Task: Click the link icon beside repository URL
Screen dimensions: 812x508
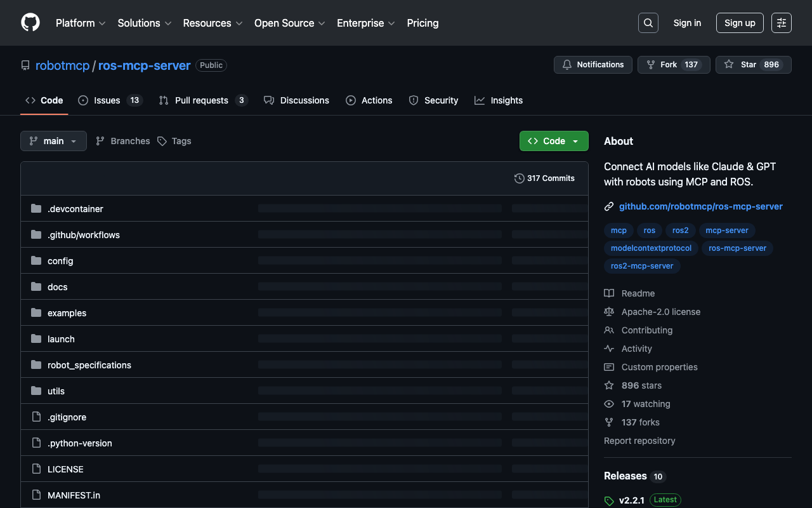Action: (609, 206)
